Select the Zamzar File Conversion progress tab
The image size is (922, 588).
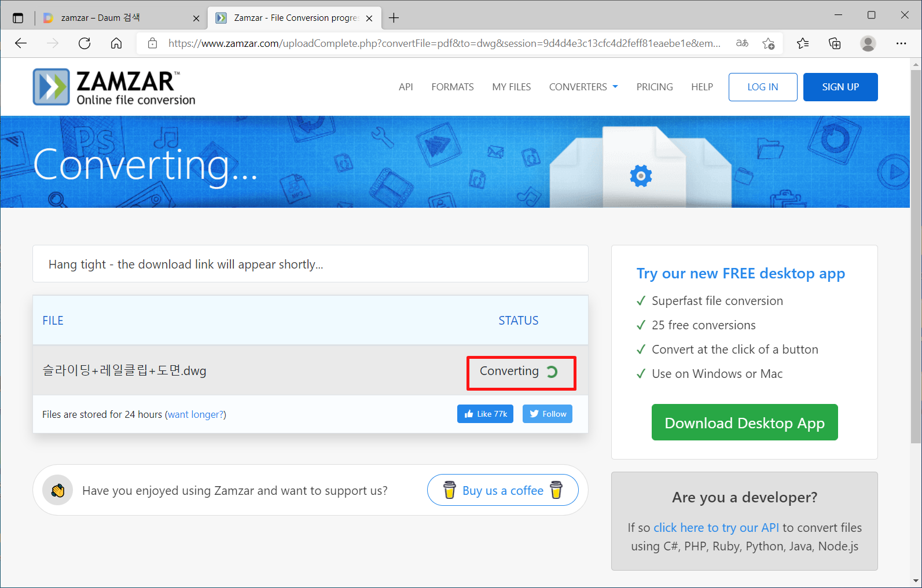coord(295,18)
